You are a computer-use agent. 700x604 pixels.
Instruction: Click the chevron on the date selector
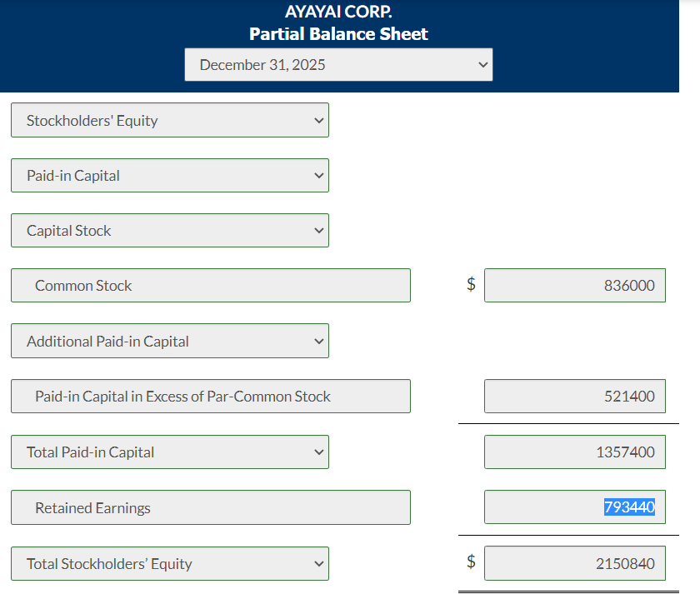481,64
